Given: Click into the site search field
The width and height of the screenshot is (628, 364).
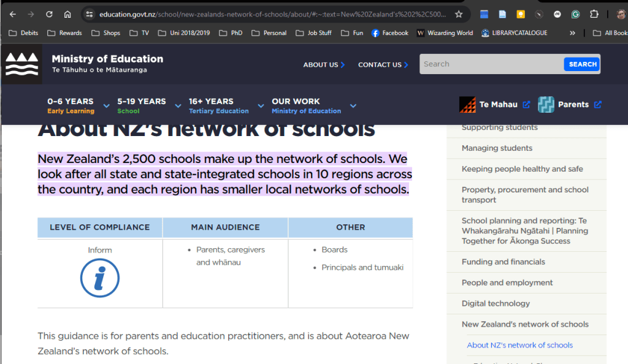Looking at the screenshot, I should tap(491, 64).
